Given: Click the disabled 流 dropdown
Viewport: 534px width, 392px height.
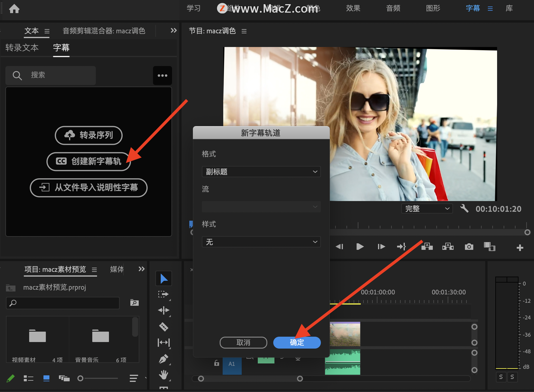Looking at the screenshot, I should (x=261, y=207).
